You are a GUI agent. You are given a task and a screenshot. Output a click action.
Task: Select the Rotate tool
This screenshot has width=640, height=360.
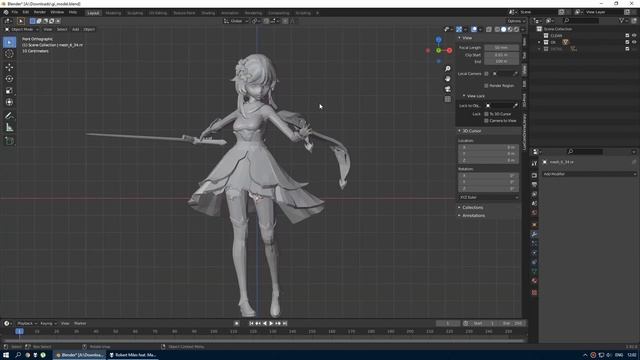(x=9, y=79)
